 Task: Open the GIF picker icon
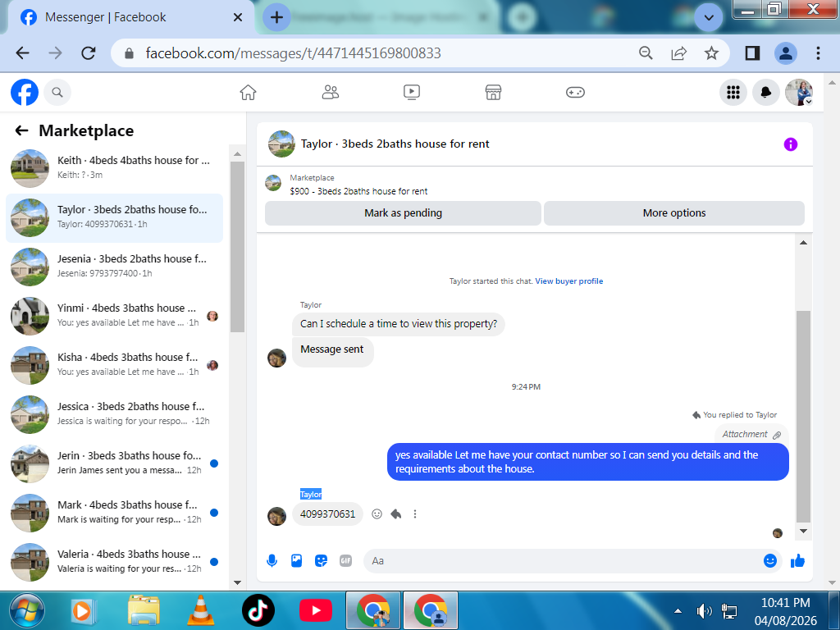345,561
